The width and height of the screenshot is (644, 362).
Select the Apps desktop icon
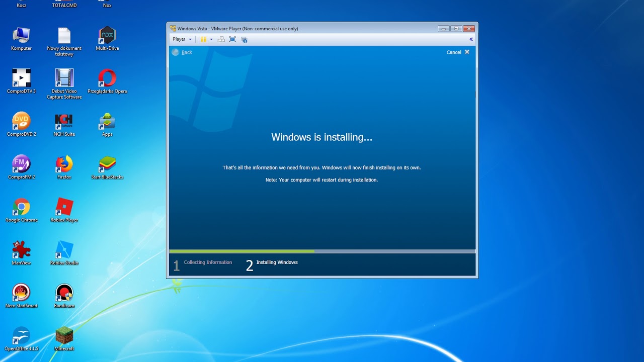coord(107,125)
